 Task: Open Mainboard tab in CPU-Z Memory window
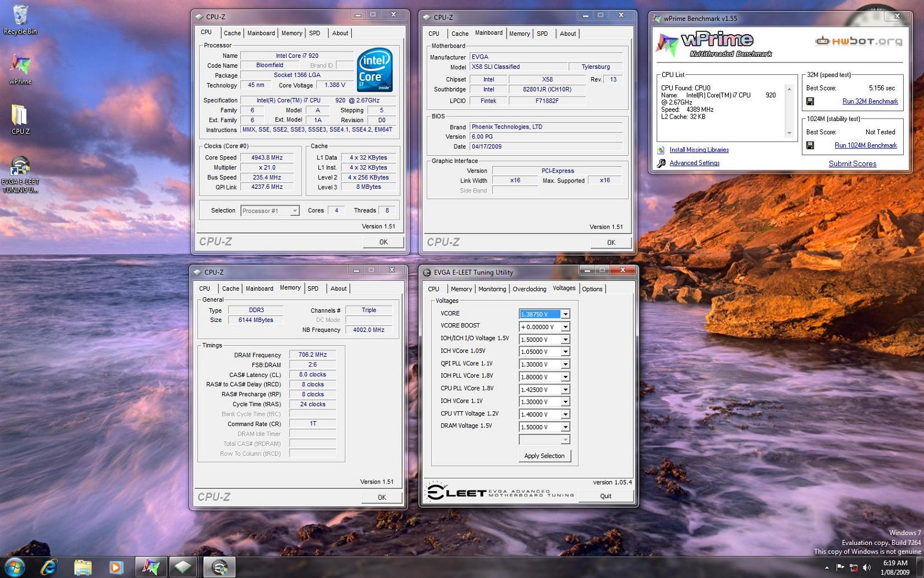(x=259, y=289)
